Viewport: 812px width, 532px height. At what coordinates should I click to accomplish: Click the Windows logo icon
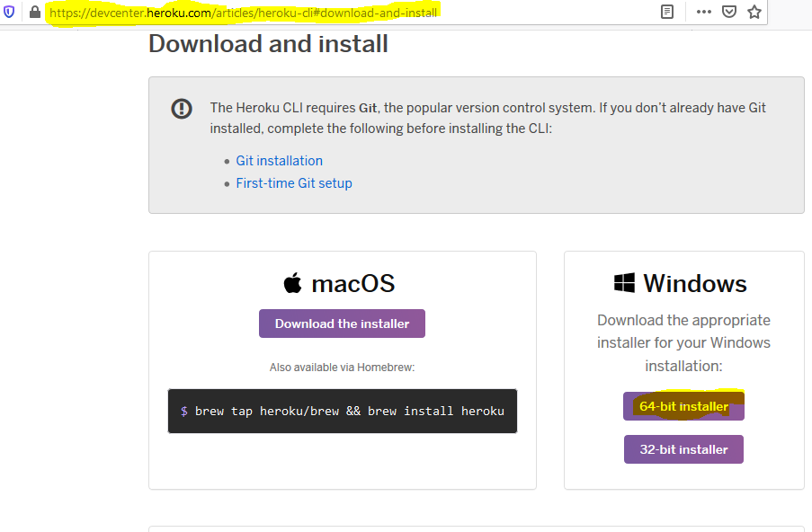624,283
